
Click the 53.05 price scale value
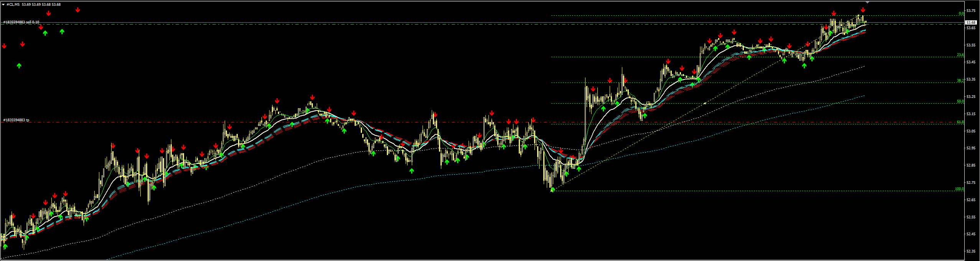point(971,131)
